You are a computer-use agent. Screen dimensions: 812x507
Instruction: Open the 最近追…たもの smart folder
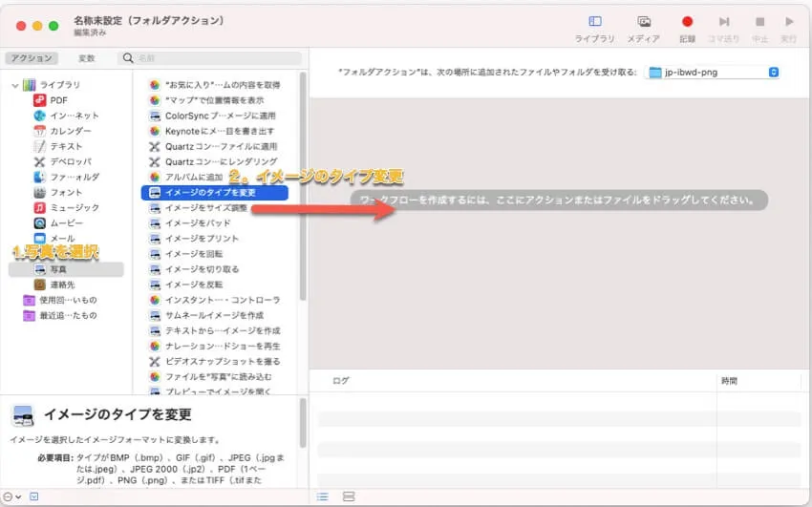click(60, 316)
